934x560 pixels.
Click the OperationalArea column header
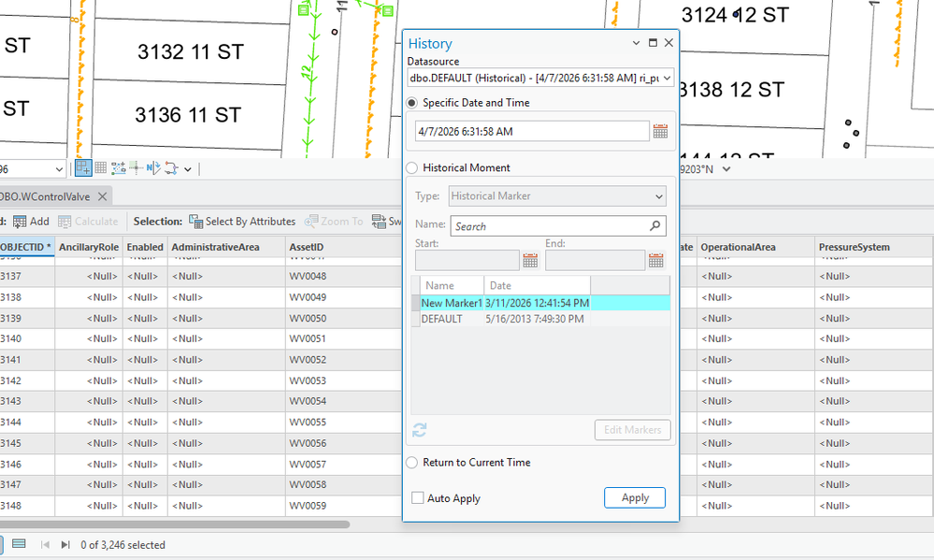[755, 247]
